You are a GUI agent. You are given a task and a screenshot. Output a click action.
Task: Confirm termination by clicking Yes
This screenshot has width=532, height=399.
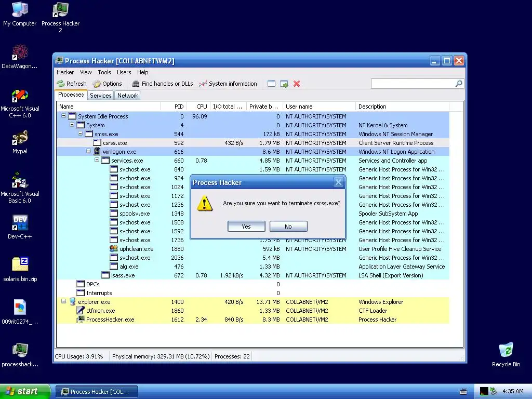(246, 227)
